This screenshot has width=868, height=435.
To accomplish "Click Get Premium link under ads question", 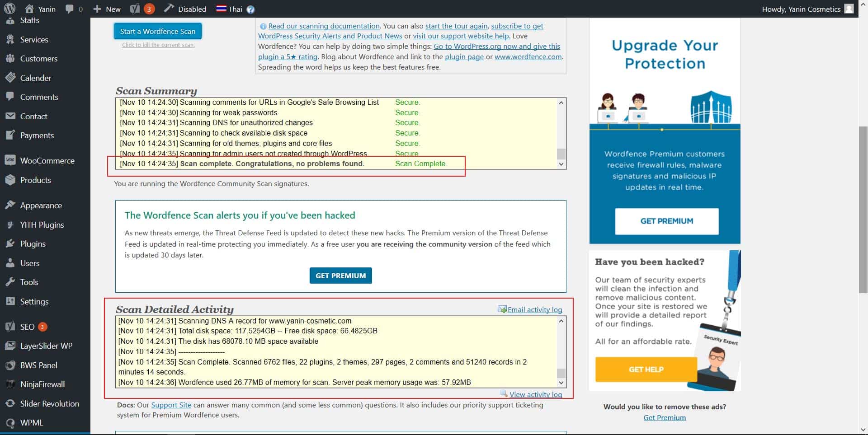I will [x=665, y=417].
